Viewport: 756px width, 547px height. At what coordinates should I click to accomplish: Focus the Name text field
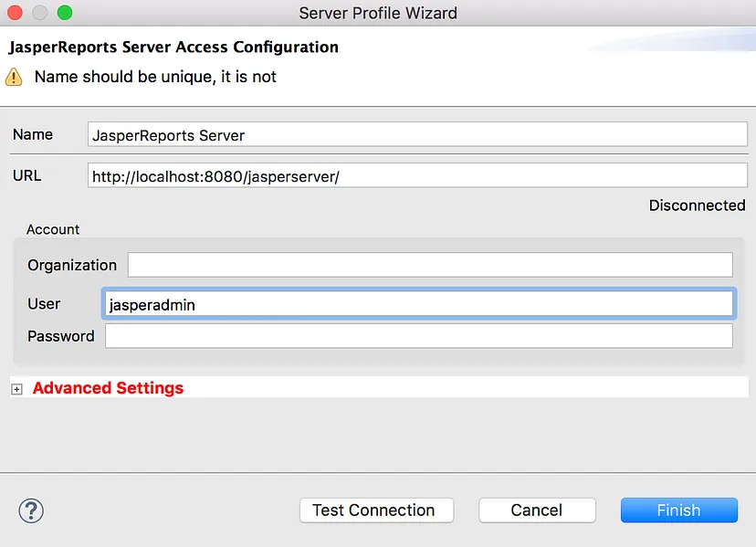[417, 134]
